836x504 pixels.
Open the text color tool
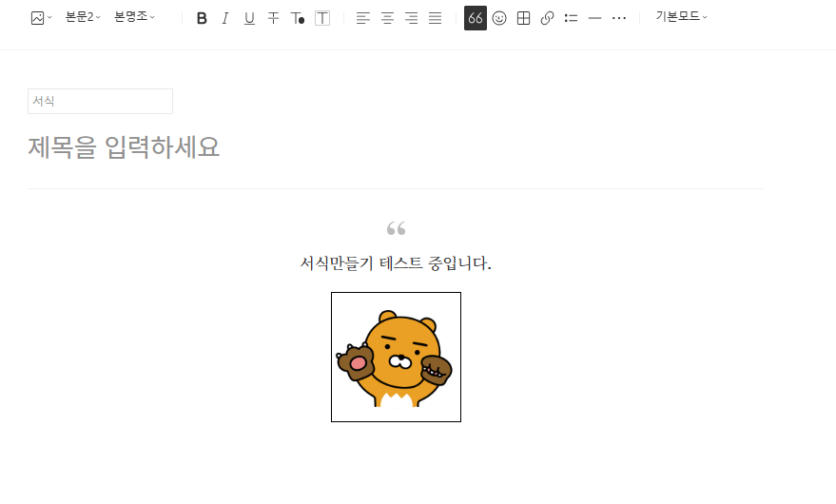pyautogui.click(x=298, y=18)
